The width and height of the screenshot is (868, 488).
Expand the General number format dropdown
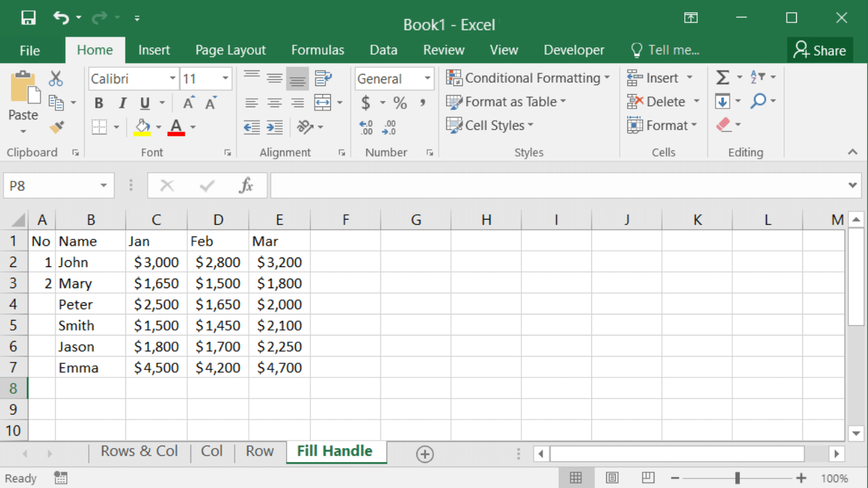(x=427, y=79)
